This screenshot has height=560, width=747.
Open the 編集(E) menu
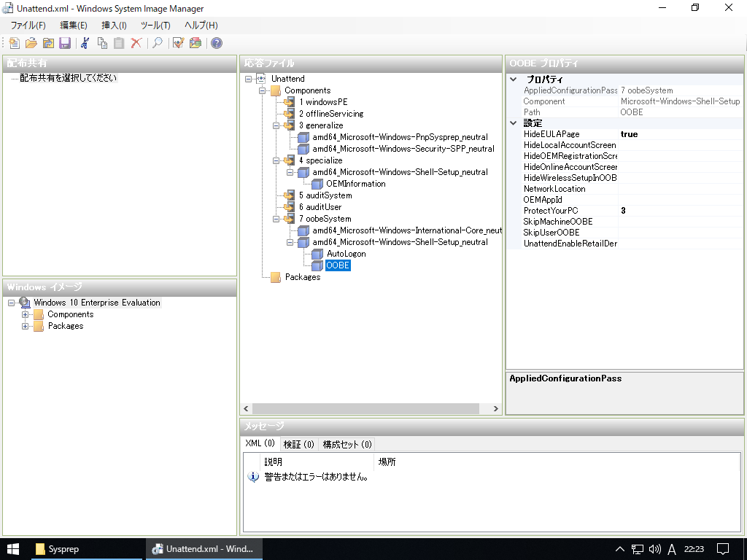[x=74, y=26]
